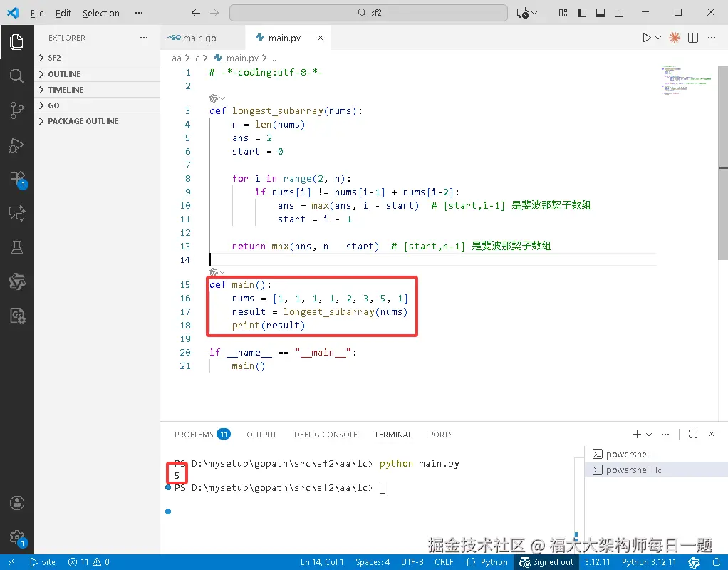
Task: Expand the OUTLINE section
Action: [x=98, y=74]
